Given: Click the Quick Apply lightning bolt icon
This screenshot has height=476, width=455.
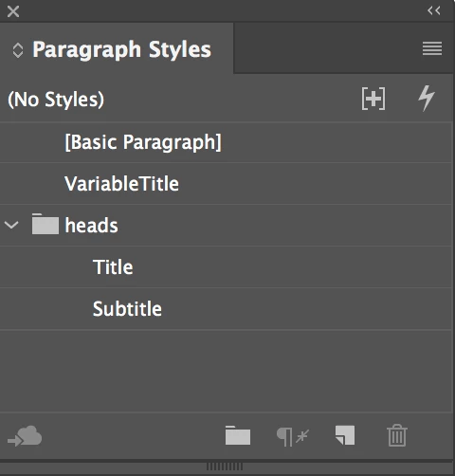Looking at the screenshot, I should 427,99.
